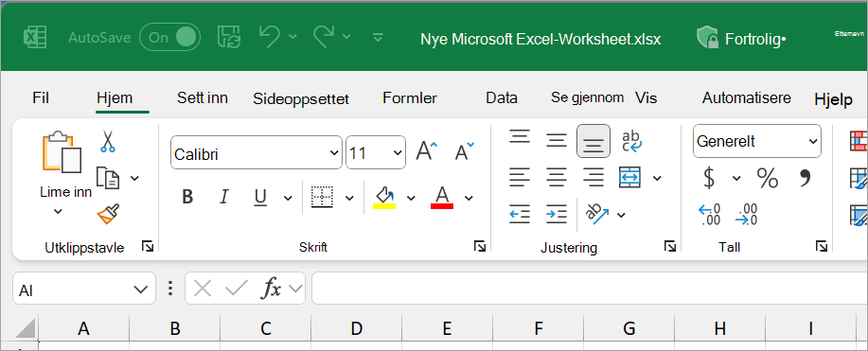Expand the Borders options arrow
Screen dimensions: 868x351
tap(349, 198)
